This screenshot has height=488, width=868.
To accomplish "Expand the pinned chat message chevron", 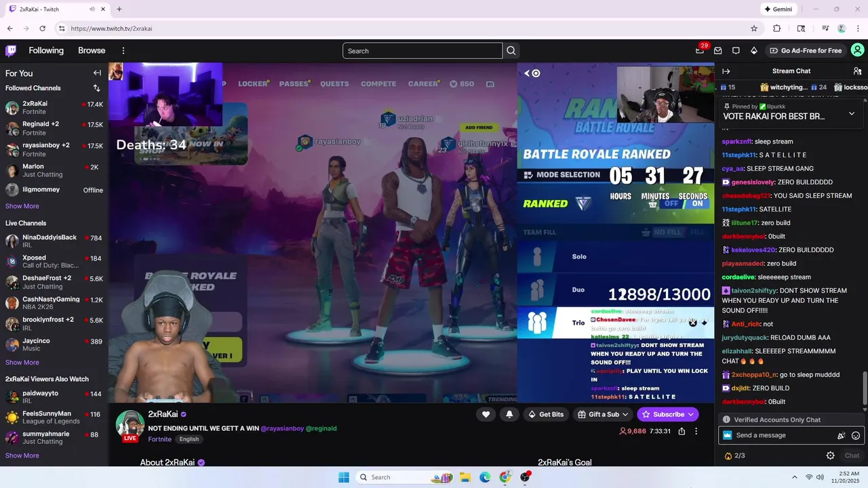I will click(x=852, y=113).
